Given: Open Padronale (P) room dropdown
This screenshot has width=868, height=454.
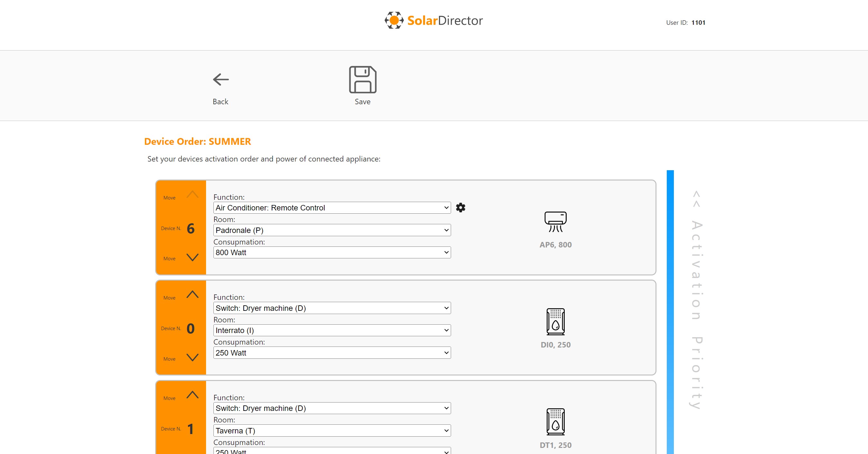Looking at the screenshot, I should tap(332, 230).
